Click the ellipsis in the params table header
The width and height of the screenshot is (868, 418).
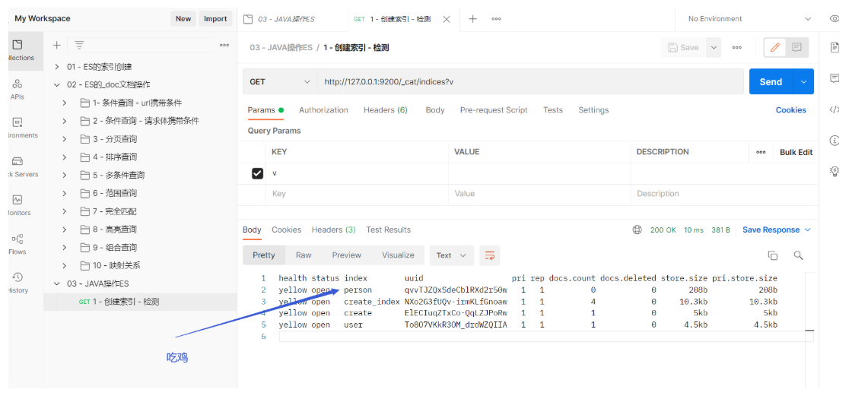pyautogui.click(x=761, y=152)
